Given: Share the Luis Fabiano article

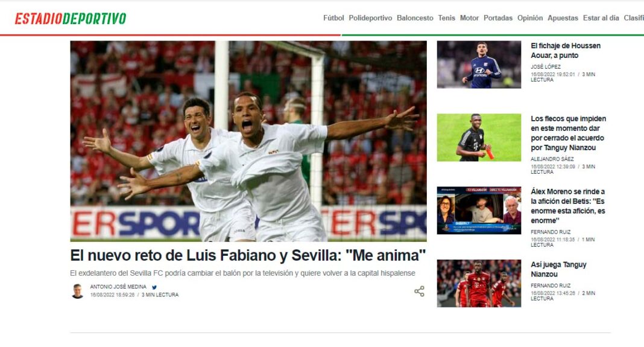Looking at the screenshot, I should click(x=419, y=291).
